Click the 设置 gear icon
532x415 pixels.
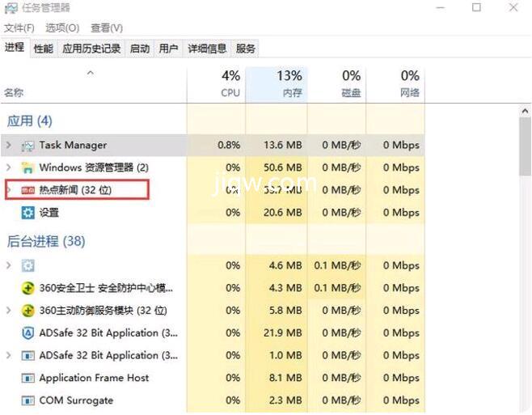click(27, 213)
